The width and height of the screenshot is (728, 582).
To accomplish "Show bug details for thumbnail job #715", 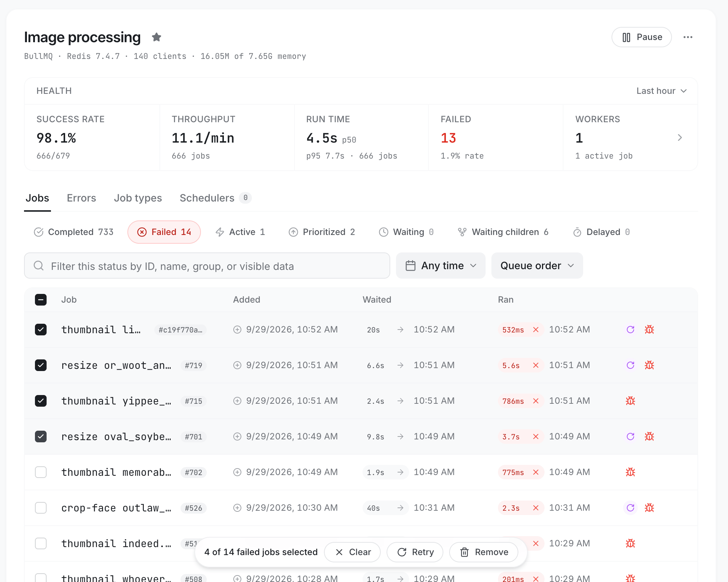I will [x=630, y=401].
